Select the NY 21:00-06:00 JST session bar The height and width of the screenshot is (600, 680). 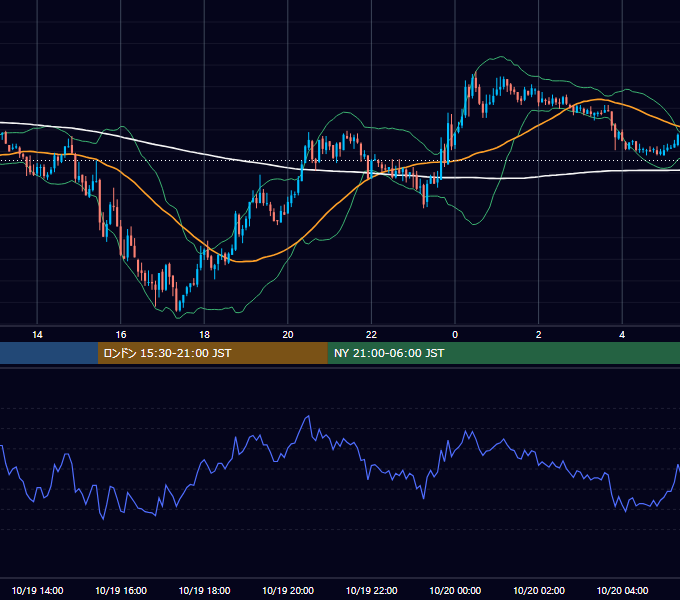[503, 353]
